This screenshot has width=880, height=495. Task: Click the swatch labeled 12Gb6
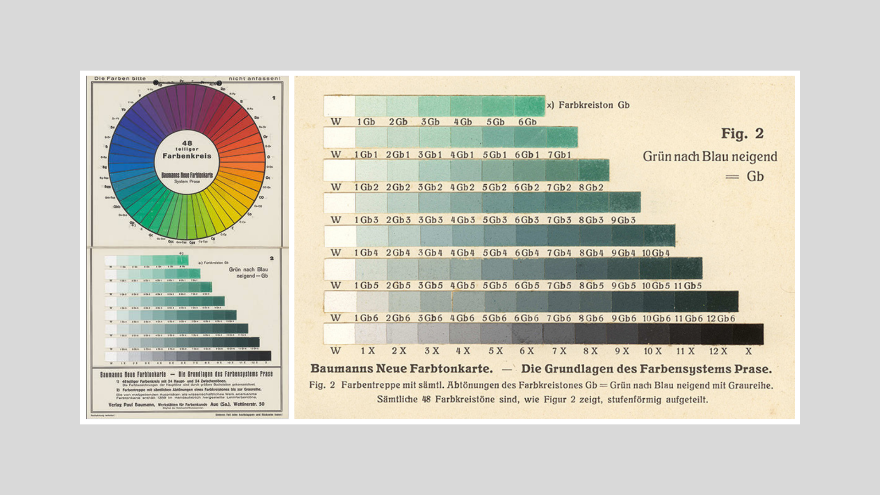point(722,301)
